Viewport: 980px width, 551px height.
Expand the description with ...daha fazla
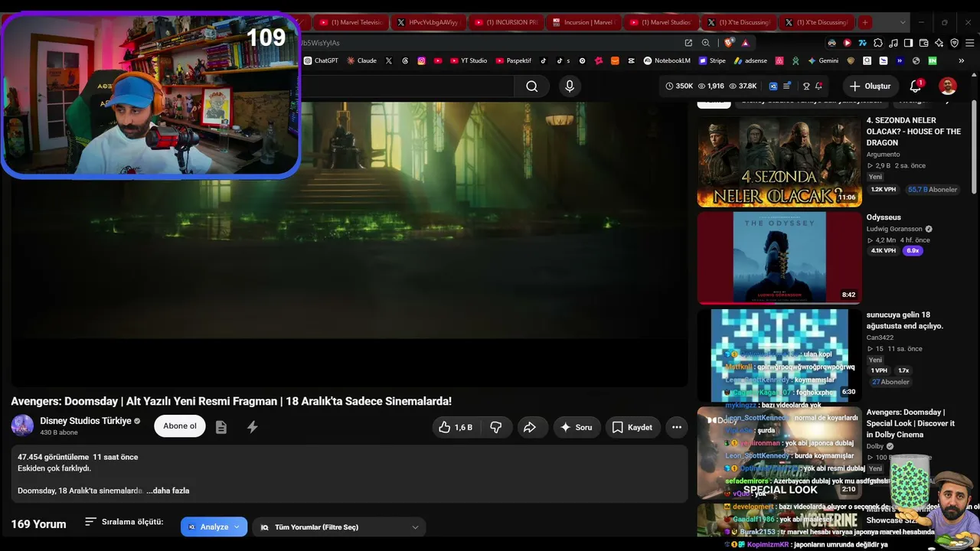point(168,491)
